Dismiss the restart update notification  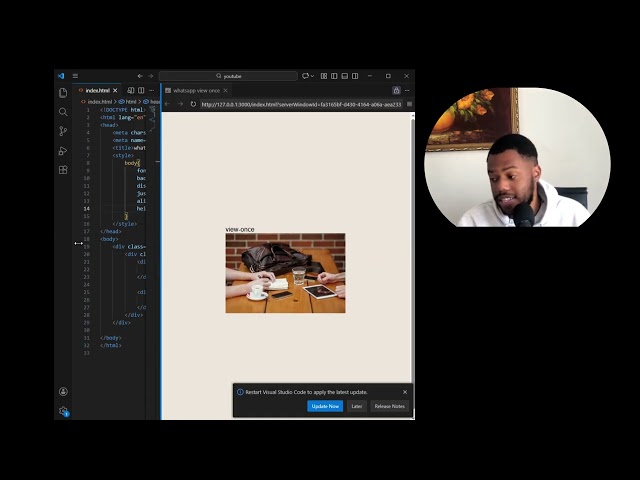click(x=405, y=392)
